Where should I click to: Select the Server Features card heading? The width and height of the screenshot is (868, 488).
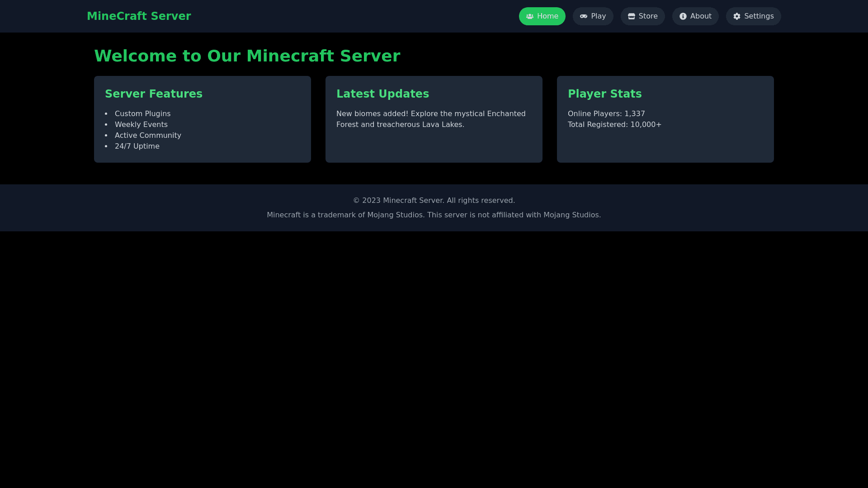pyautogui.click(x=154, y=94)
